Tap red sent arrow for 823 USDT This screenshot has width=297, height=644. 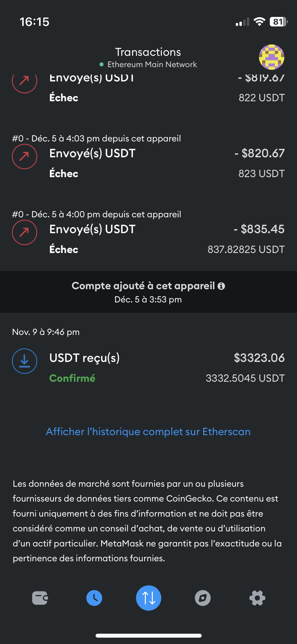(x=25, y=157)
